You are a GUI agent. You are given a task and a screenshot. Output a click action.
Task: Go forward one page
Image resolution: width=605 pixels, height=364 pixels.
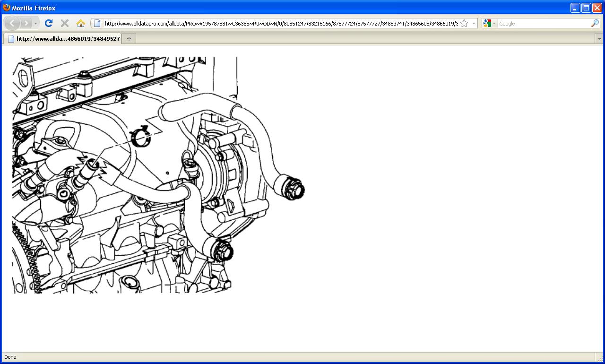coord(26,23)
